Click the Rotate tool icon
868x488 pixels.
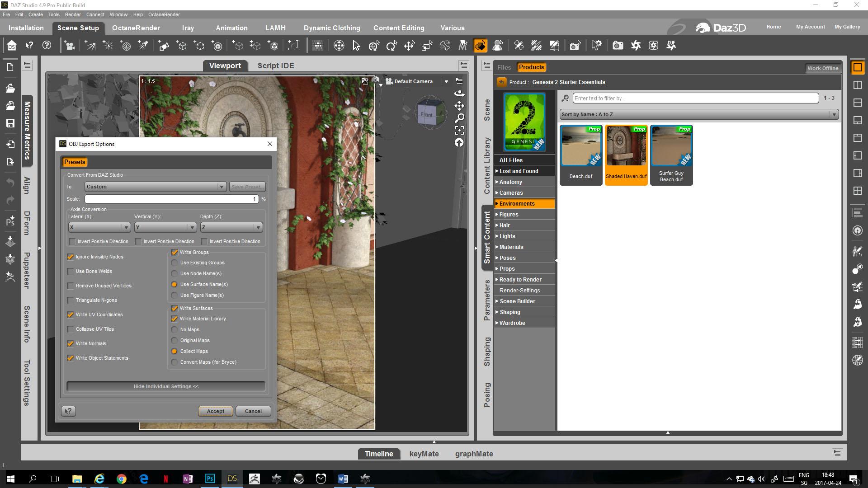(x=392, y=46)
